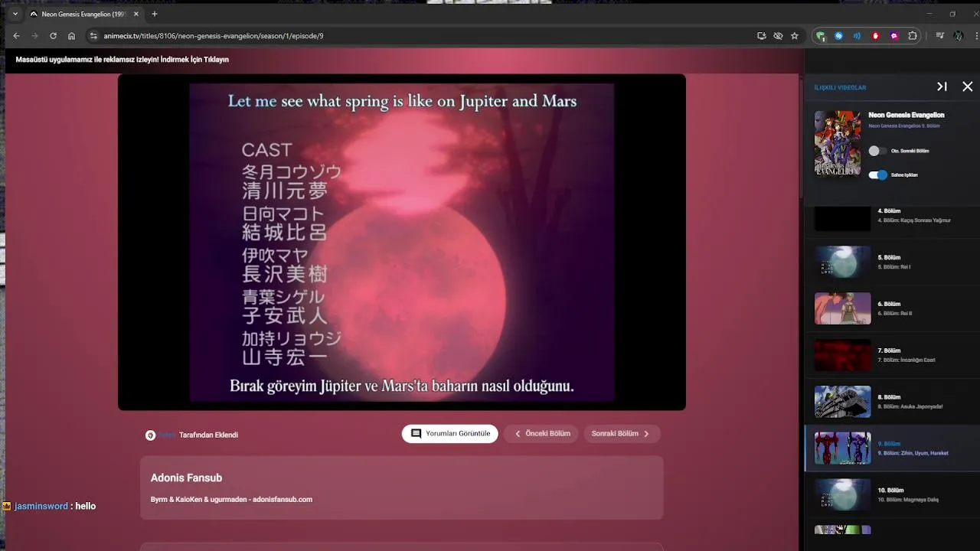
Task: Click the İlişkili Videolar header
Action: [x=840, y=87]
